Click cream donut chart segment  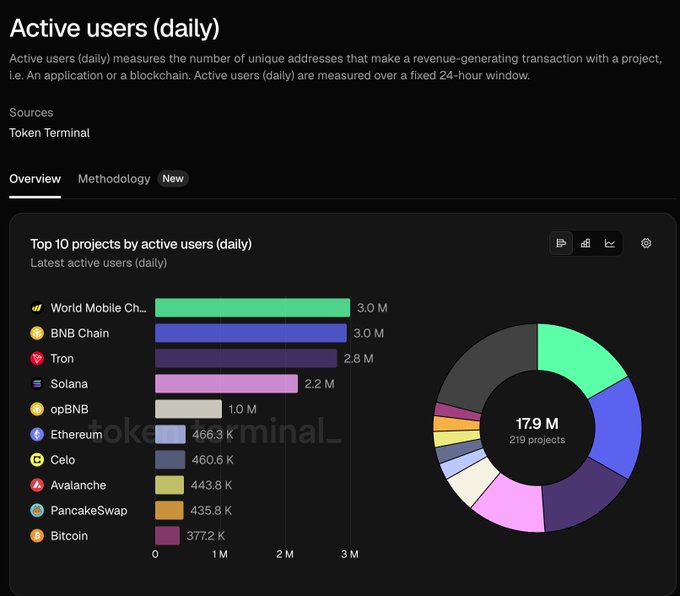point(473,481)
